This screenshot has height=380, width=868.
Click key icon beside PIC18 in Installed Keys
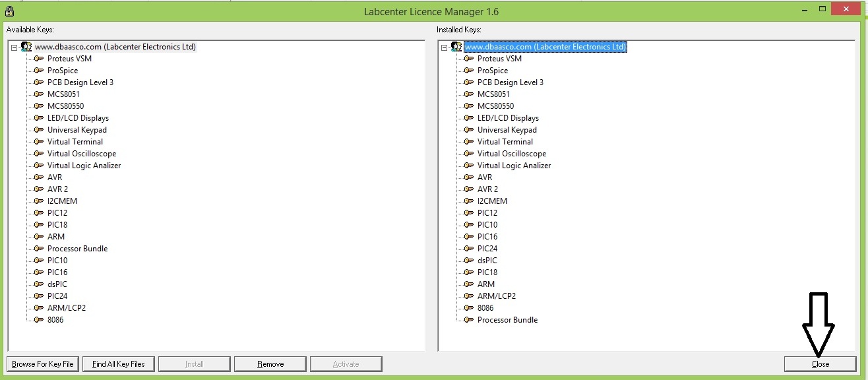pos(469,272)
